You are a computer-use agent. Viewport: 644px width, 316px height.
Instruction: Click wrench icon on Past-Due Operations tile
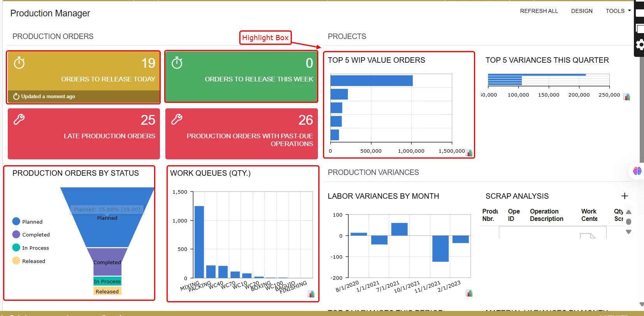tap(177, 119)
